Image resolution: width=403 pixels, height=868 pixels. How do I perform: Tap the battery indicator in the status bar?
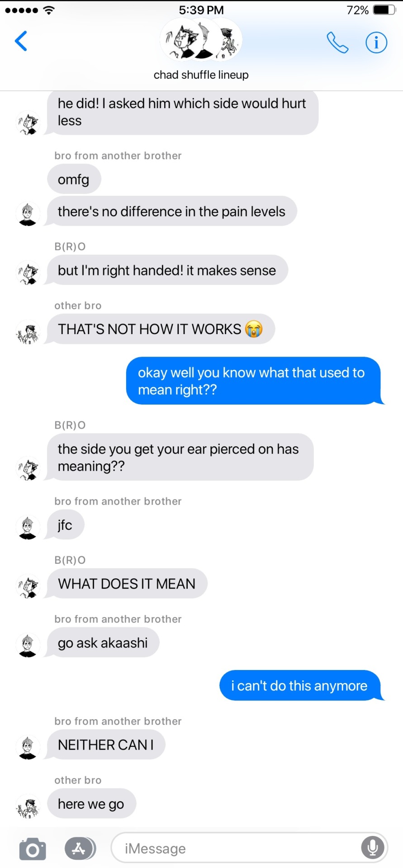(x=384, y=10)
